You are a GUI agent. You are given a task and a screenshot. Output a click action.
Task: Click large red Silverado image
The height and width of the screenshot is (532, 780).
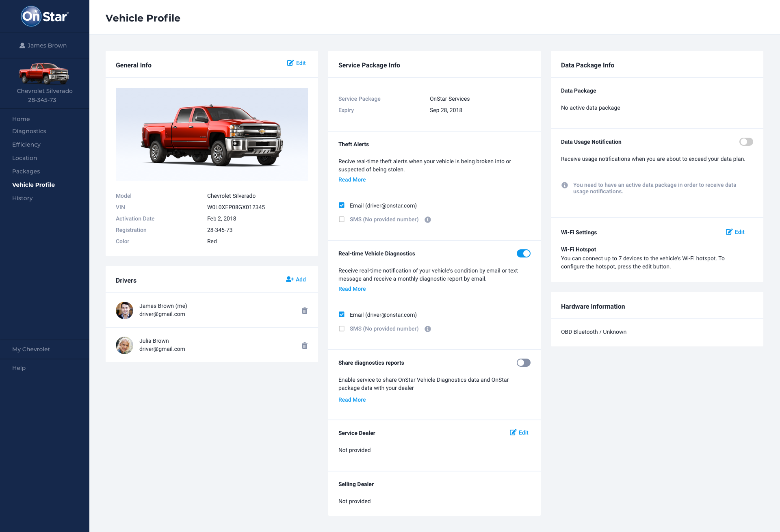pyautogui.click(x=212, y=134)
